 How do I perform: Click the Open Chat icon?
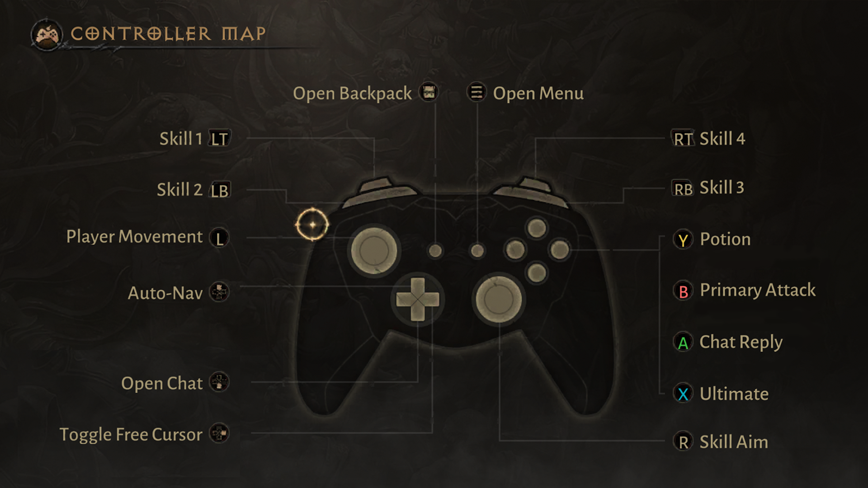coord(221,381)
